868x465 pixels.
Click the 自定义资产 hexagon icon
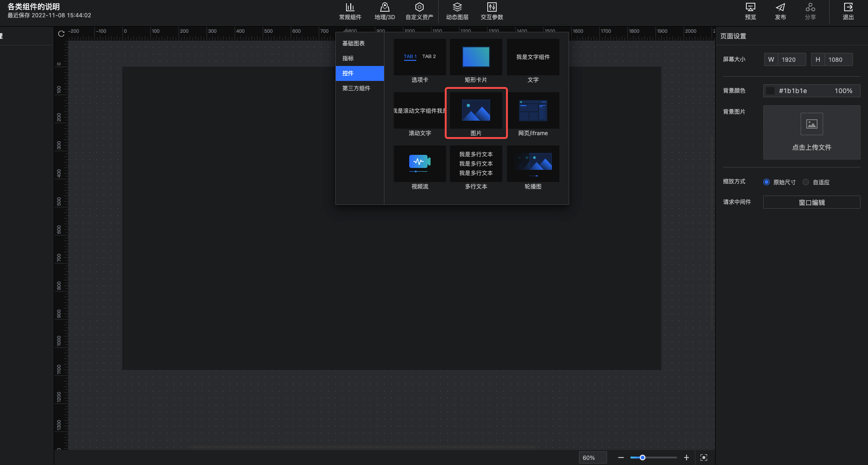419,7
